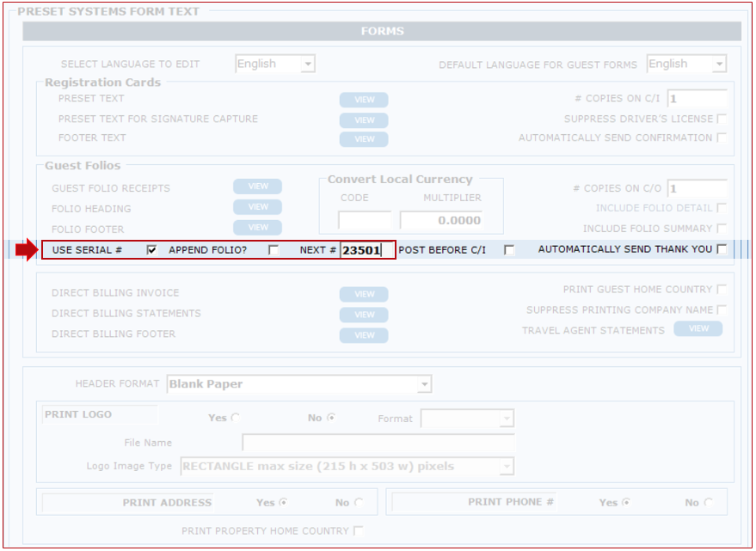Image resolution: width=756 pixels, height=551 pixels.
Task: Click VIEW for PRESET TEXT FOR SIGNATURE CAPTURE
Action: [364, 120]
